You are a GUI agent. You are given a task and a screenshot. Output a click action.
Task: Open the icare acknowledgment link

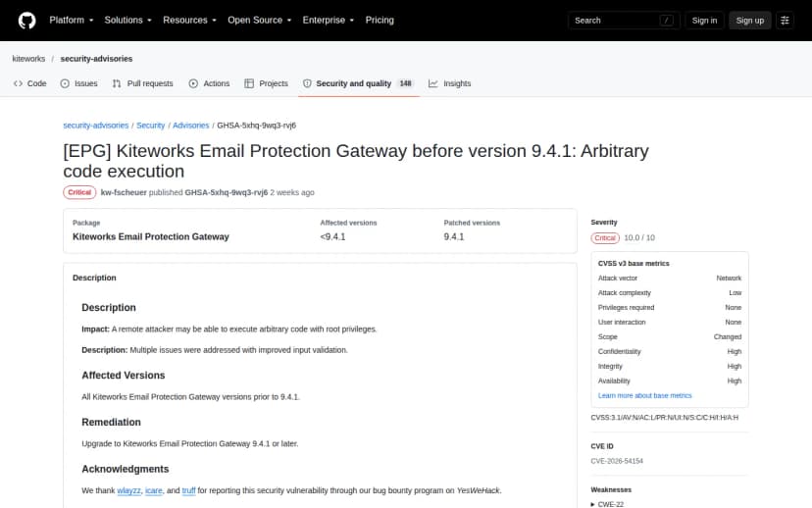coord(154,490)
